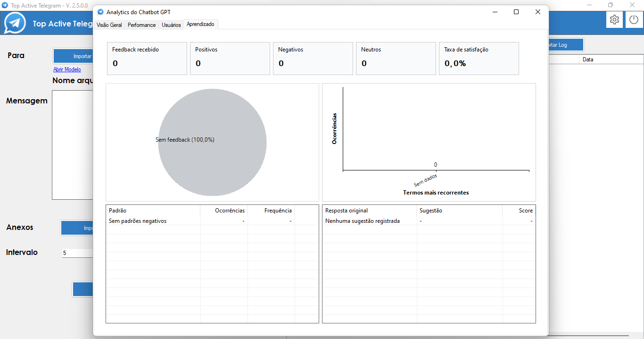This screenshot has height=339, width=644.
Task: Select the Aprendizado tab
Action: click(200, 24)
